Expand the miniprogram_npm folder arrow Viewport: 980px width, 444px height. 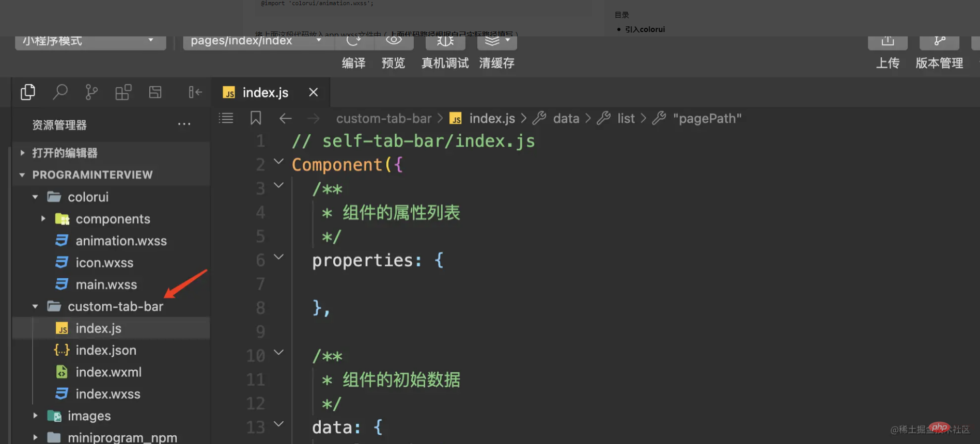(x=35, y=437)
